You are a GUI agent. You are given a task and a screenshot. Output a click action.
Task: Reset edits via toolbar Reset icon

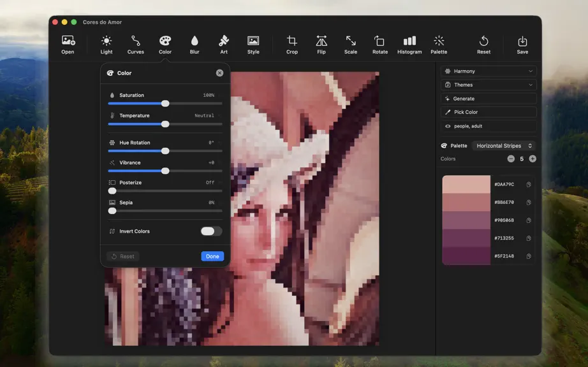coord(484,45)
